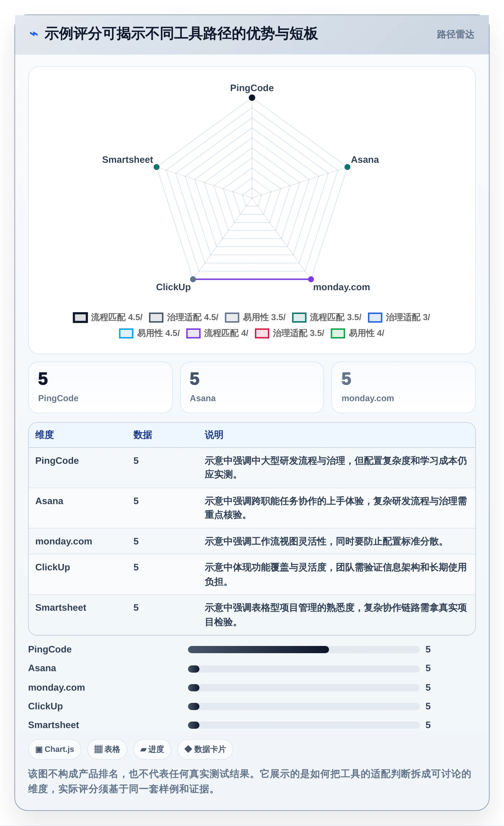Toggle the purple 流程匹配 4/ legend swatch
The width and height of the screenshot is (504, 826).
[x=193, y=333]
